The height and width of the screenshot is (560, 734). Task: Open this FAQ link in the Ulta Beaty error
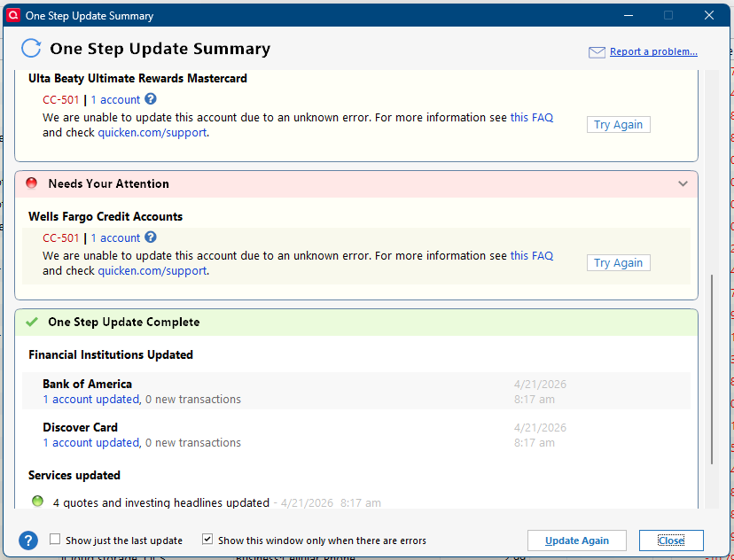click(x=531, y=118)
